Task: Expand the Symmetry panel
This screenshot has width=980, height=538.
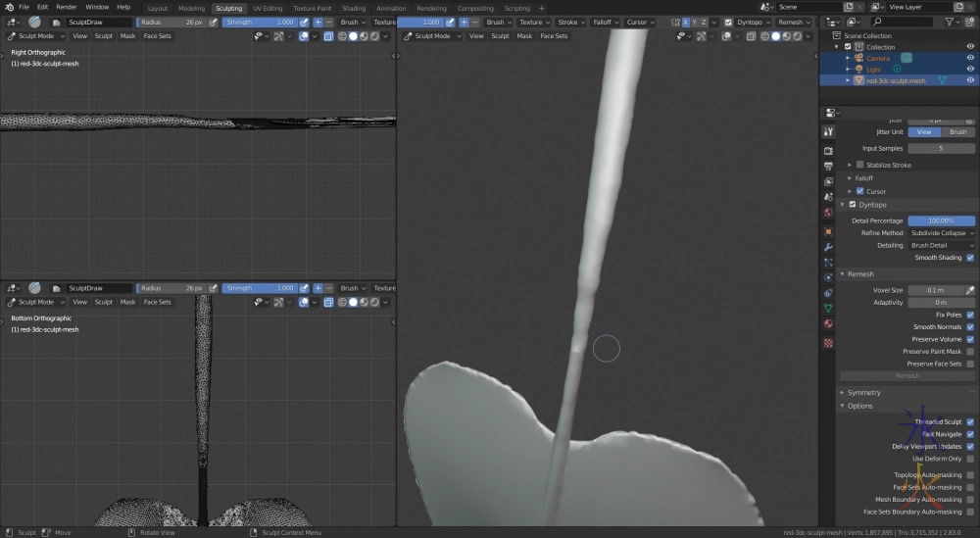Action: pos(863,392)
